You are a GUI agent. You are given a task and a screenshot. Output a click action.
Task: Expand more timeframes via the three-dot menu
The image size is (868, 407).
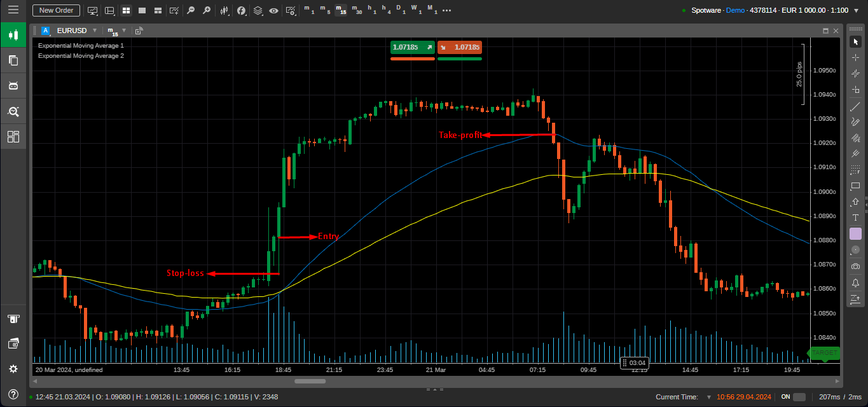click(x=446, y=10)
